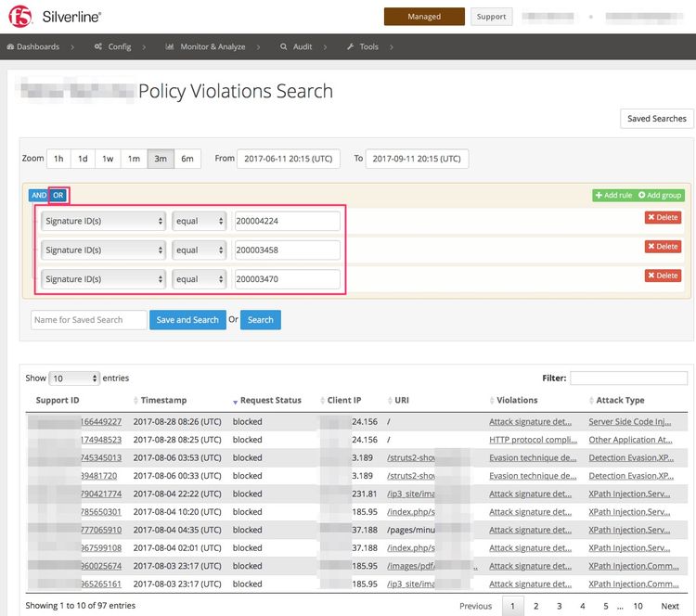Click Save and Search
696x616 pixels.
coord(187,320)
